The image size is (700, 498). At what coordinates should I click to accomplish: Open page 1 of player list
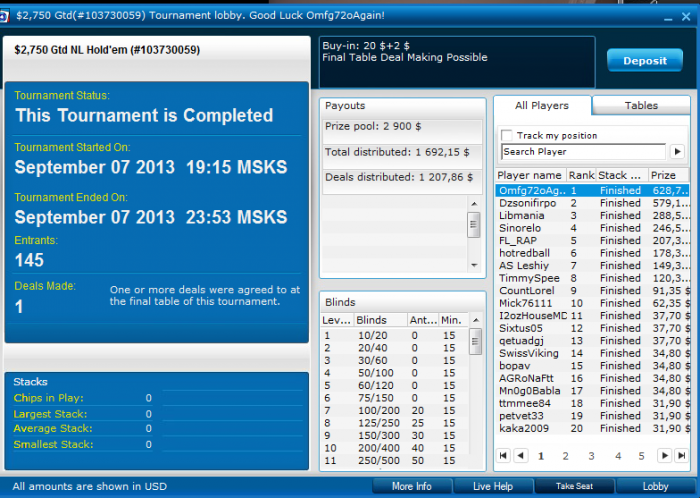click(541, 456)
